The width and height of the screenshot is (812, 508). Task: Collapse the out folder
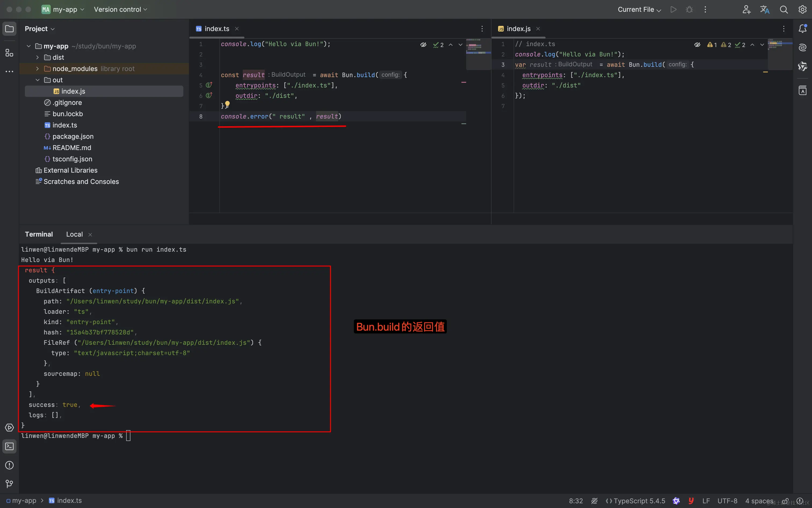tap(37, 80)
